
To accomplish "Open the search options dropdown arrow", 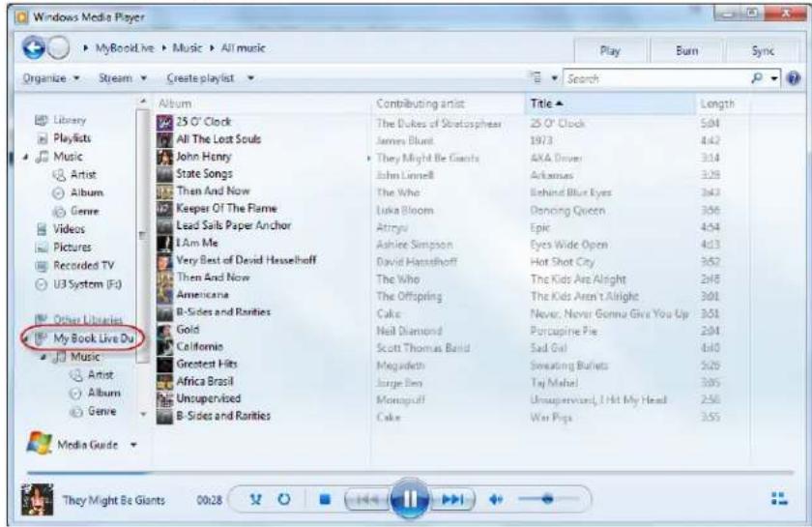I will coord(774,78).
